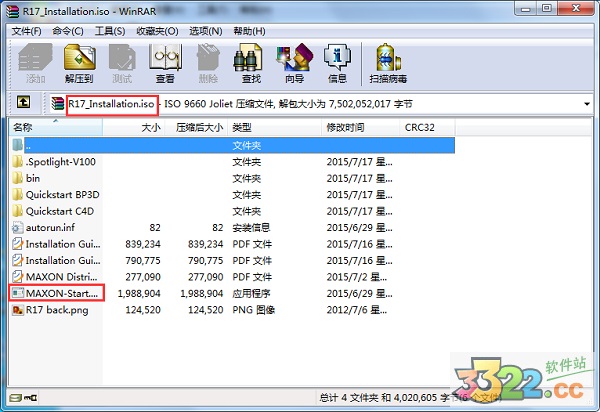Select the parent folder '..' icon
Image resolution: width=600 pixels, height=412 pixels.
17,145
